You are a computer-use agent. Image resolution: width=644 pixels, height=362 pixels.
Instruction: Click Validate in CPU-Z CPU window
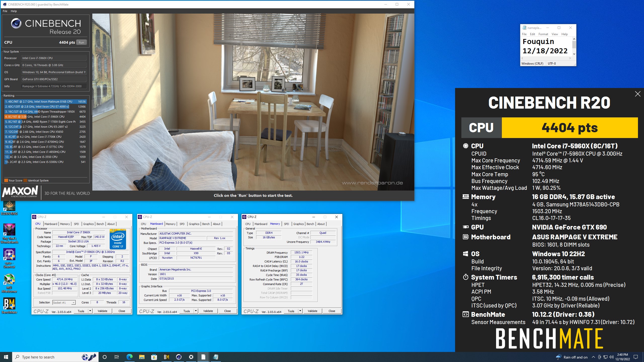pos(102,311)
